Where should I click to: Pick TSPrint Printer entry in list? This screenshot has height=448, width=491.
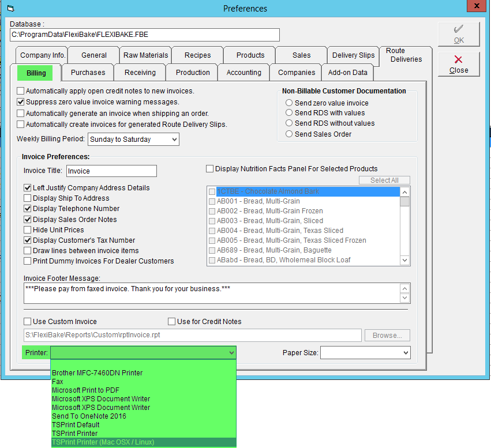point(144,434)
